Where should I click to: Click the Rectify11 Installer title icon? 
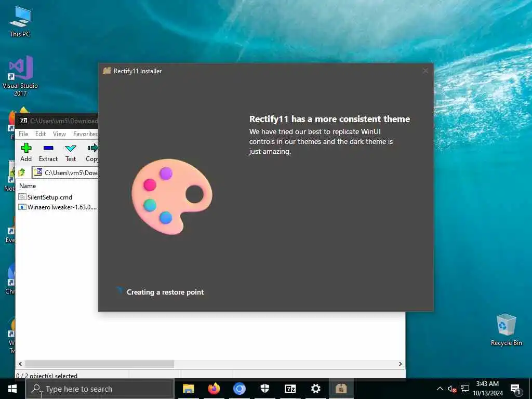[x=107, y=71]
